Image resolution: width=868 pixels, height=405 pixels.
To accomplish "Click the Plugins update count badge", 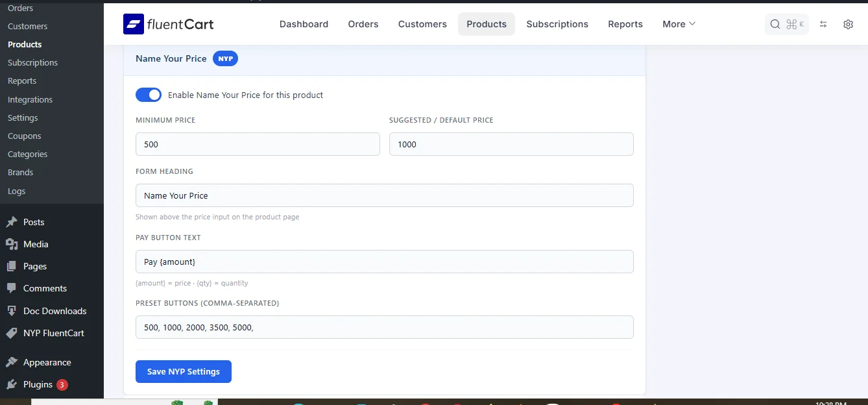I will click(x=62, y=385).
